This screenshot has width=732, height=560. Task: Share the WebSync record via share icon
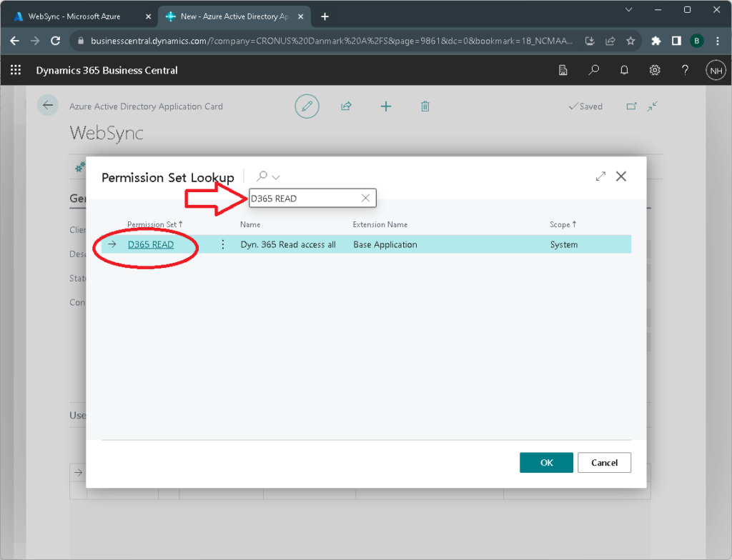click(346, 106)
